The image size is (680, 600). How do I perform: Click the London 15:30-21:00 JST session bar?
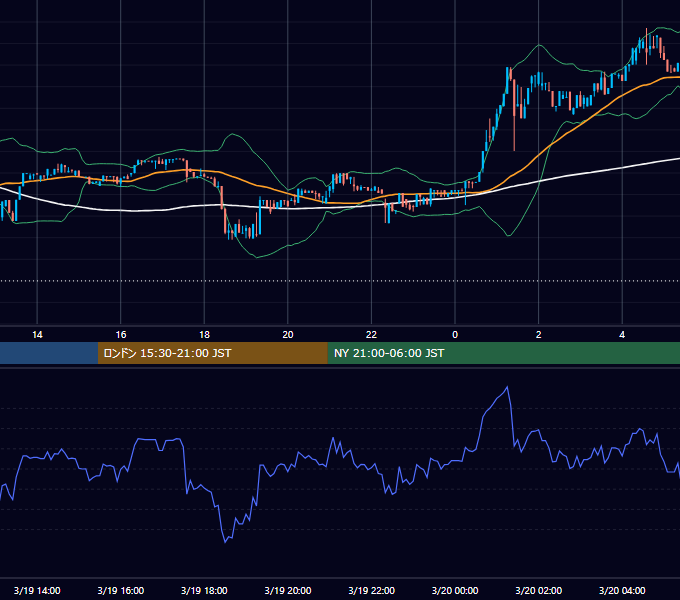coord(212,353)
